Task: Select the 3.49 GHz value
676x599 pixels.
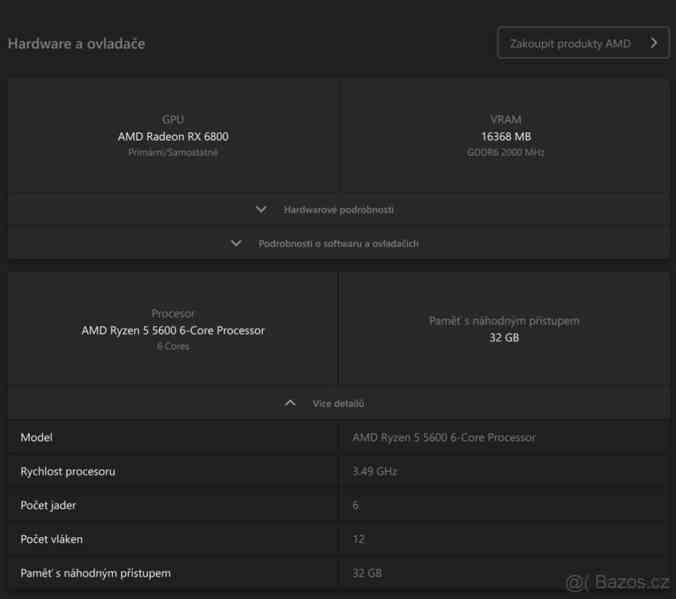Action: 375,471
